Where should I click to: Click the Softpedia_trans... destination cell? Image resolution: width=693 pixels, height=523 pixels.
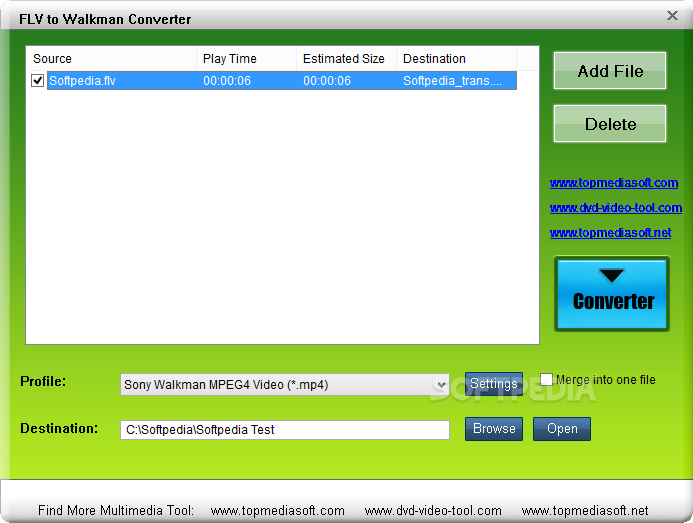452,81
